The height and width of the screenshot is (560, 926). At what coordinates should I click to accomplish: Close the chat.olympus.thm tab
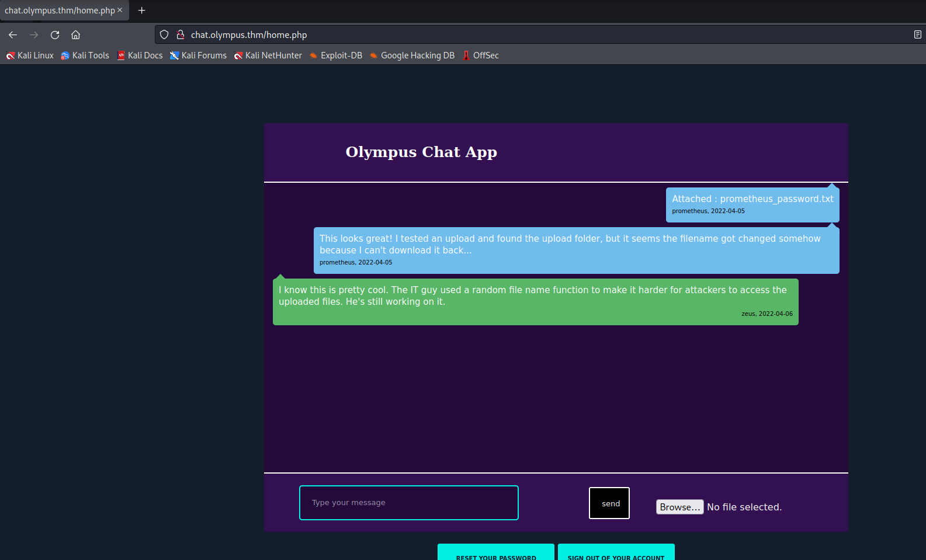click(120, 11)
